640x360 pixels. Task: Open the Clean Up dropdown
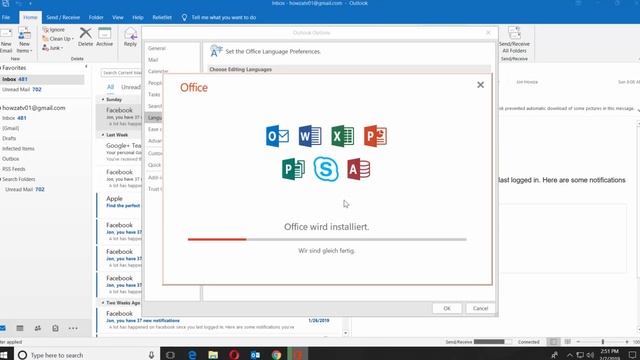58,39
